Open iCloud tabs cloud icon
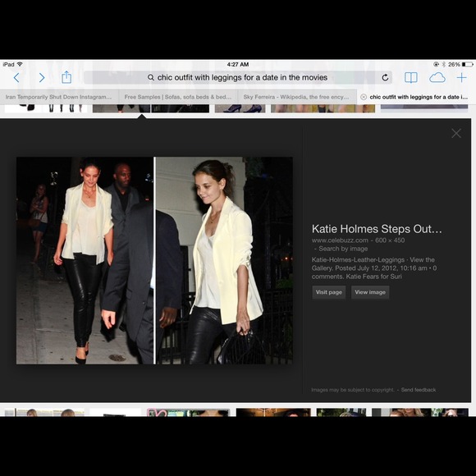This screenshot has width=476, height=476. click(x=437, y=78)
